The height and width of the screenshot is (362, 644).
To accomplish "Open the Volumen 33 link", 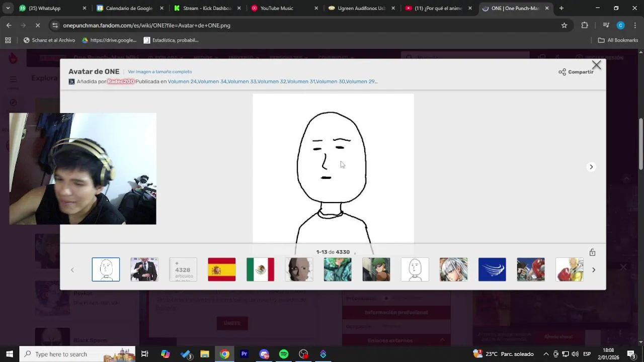I will (x=242, y=81).
